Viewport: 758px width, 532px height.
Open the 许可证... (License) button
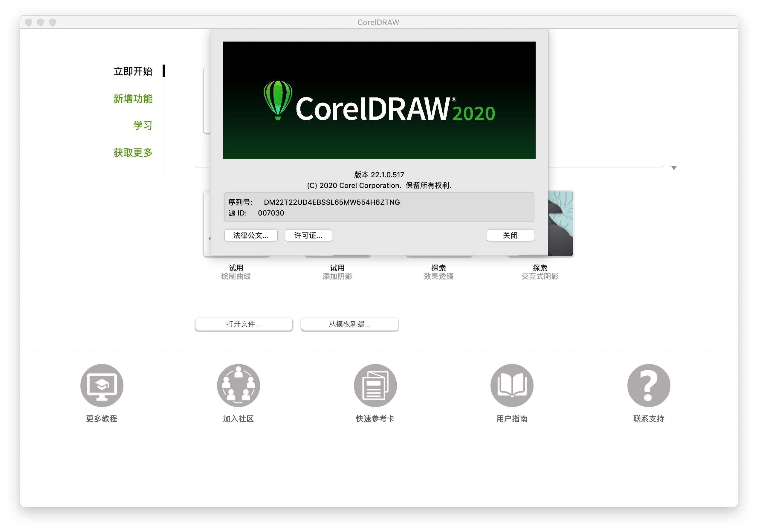[308, 235]
